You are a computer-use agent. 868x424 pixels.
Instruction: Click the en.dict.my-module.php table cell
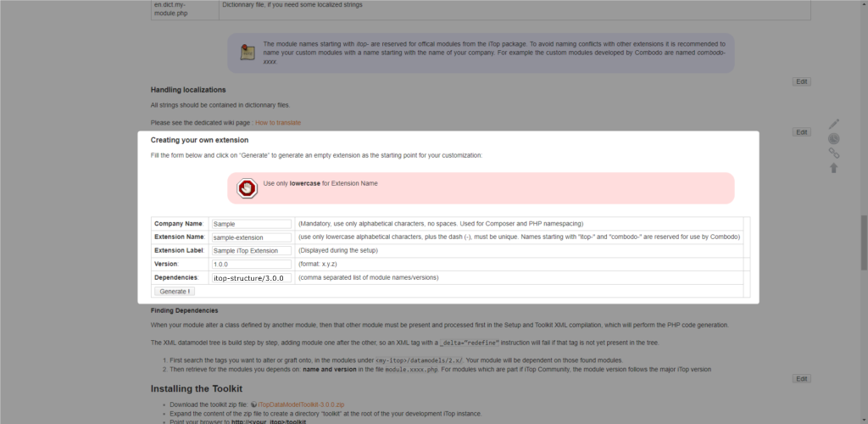[185, 8]
